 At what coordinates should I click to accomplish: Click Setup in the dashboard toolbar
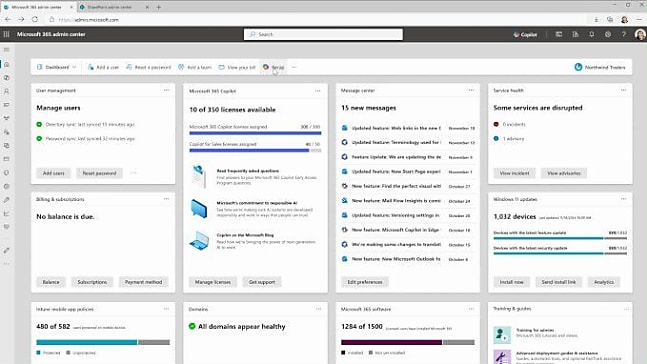[x=274, y=67]
